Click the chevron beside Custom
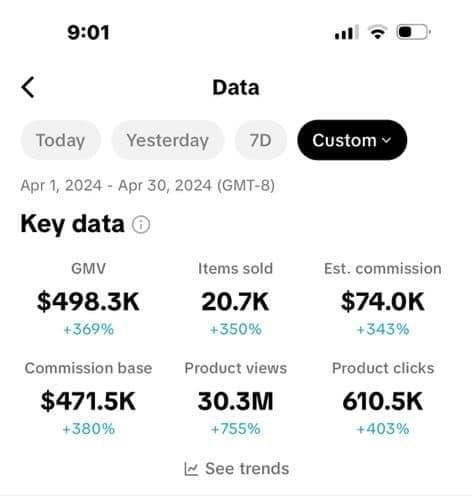Image resolution: width=472 pixels, height=496 pixels. (x=386, y=140)
